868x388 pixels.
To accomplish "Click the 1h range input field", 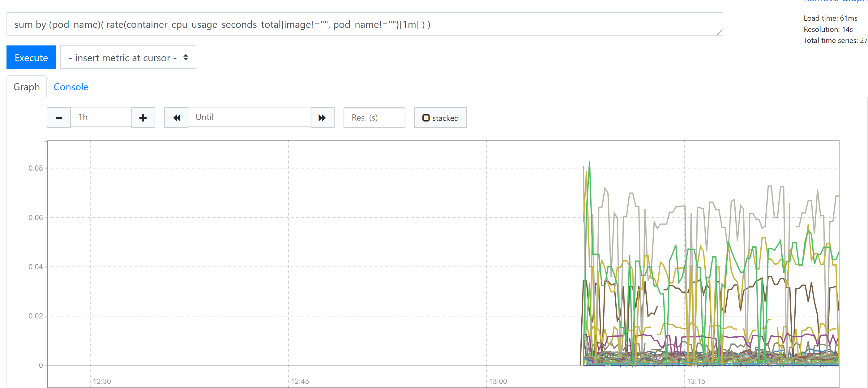I will tap(101, 117).
